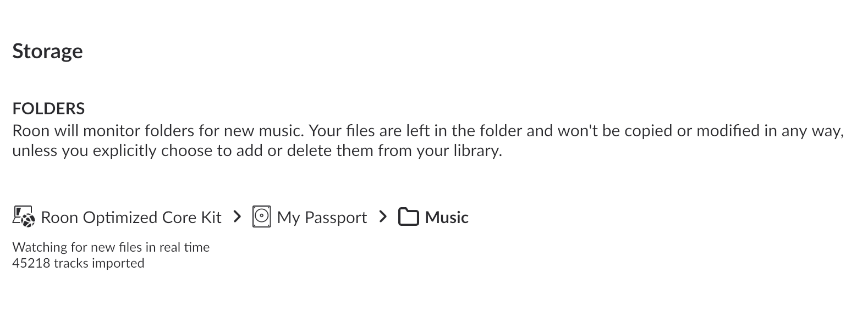Click the Storage page heading
Image resolution: width=868 pixels, height=311 pixels.
tap(47, 51)
